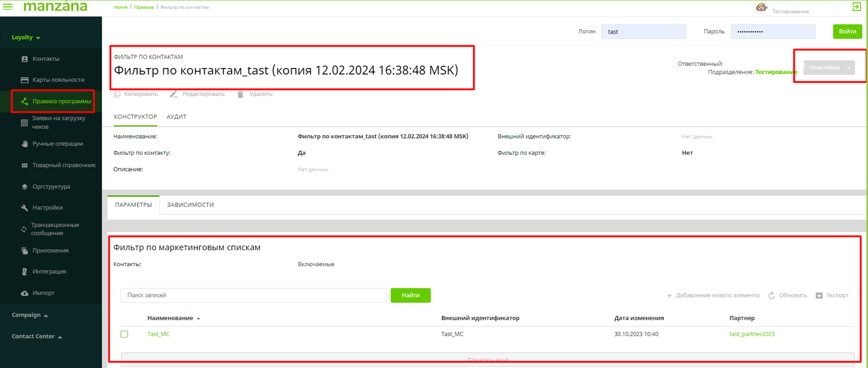Screen dimensions: 868x368
Task: Click the Copy icon (Копировать)
Action: click(x=117, y=94)
